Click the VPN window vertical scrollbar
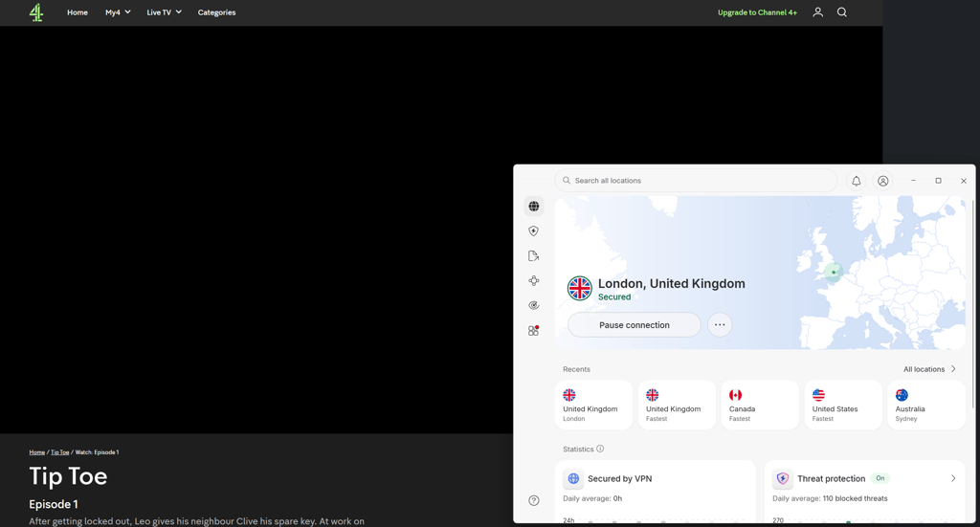The height and width of the screenshot is (527, 980). coord(972,303)
